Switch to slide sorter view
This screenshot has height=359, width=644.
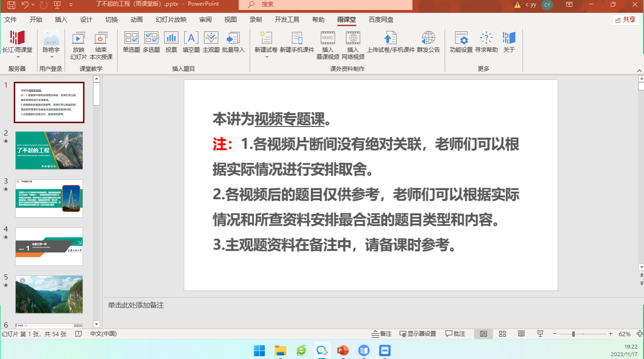(x=502, y=334)
